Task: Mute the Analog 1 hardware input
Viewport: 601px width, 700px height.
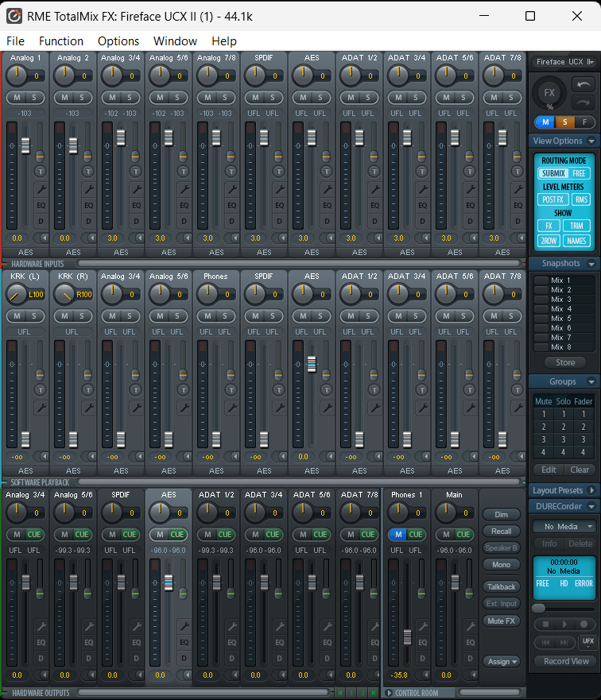Action: pyautogui.click(x=17, y=97)
